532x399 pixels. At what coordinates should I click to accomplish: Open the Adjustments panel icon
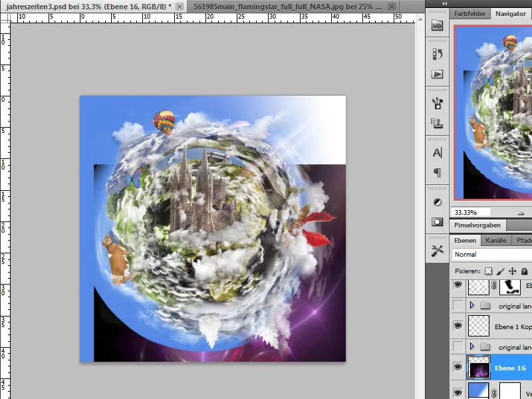pyautogui.click(x=437, y=202)
